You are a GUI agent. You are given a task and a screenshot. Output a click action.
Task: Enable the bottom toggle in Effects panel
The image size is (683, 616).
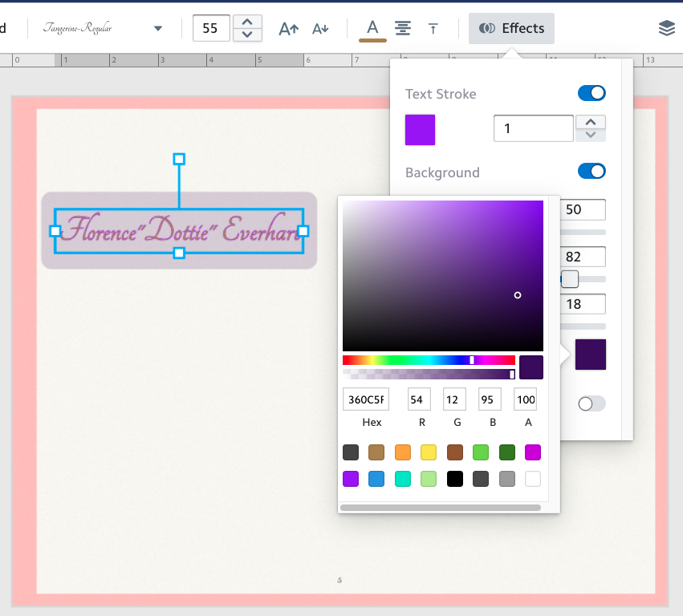[592, 403]
